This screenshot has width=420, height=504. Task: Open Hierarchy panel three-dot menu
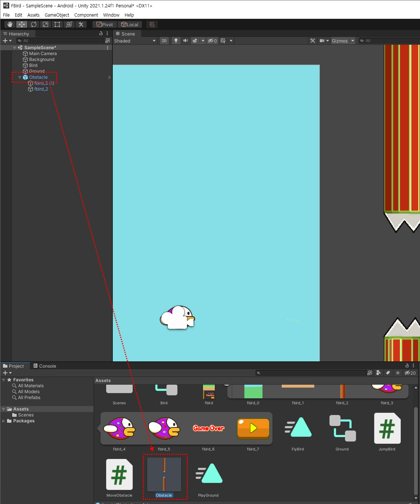[x=107, y=33]
